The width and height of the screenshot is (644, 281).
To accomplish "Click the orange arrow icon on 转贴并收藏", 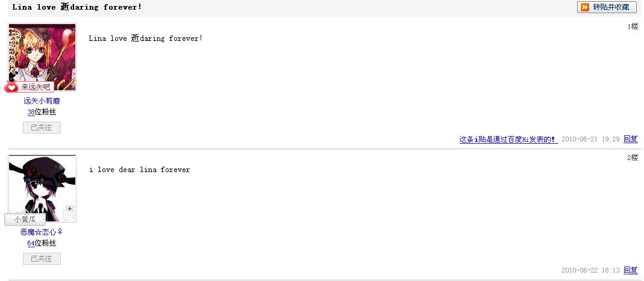I will (x=585, y=7).
